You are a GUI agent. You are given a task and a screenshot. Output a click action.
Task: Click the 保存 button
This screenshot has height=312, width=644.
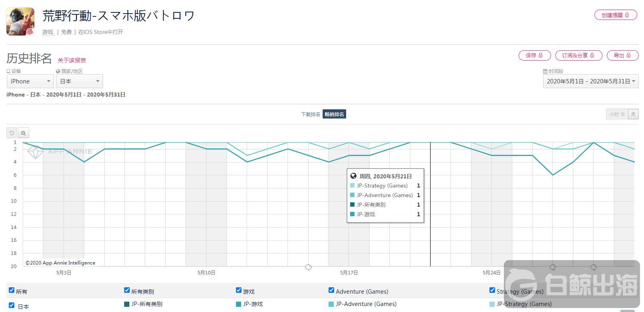pos(535,55)
